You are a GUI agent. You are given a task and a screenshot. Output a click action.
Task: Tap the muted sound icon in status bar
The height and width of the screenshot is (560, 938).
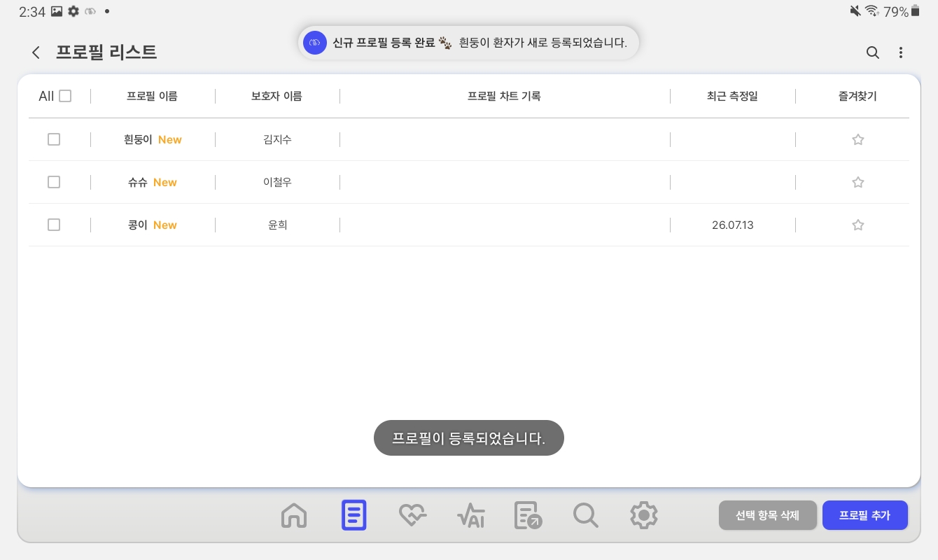855,11
